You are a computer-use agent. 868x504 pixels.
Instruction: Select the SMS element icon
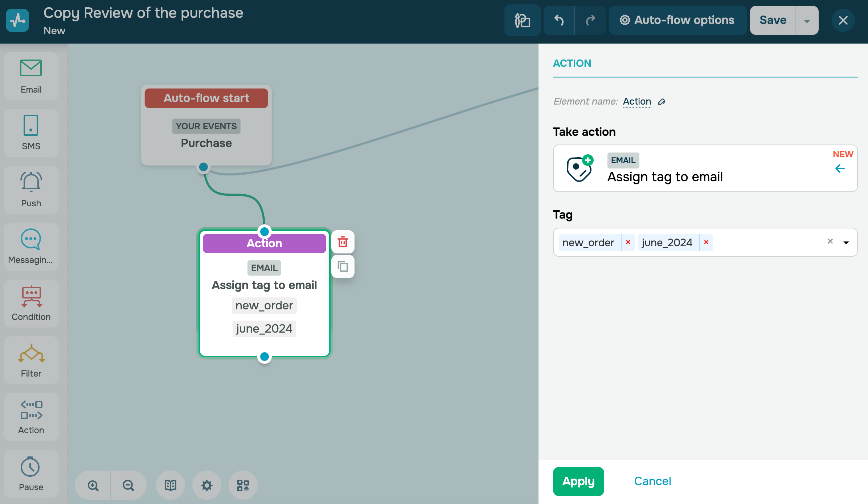pyautogui.click(x=31, y=133)
